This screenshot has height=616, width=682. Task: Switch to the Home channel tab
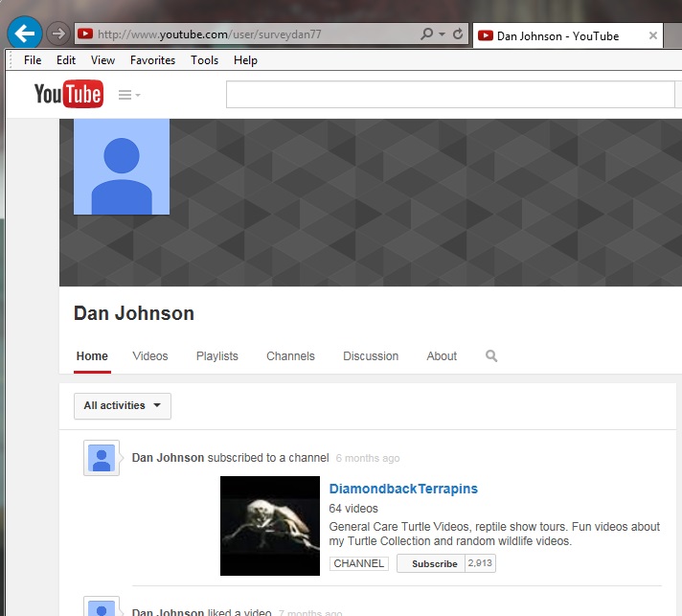92,355
